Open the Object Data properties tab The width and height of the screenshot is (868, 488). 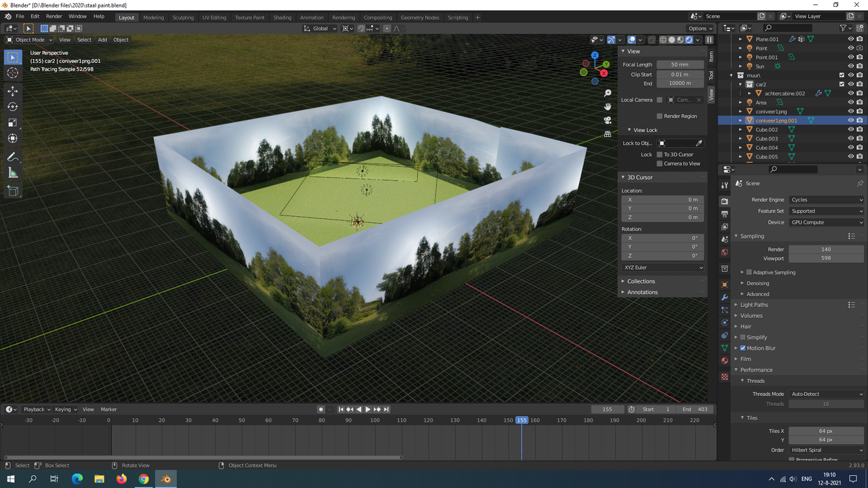pyautogui.click(x=724, y=348)
